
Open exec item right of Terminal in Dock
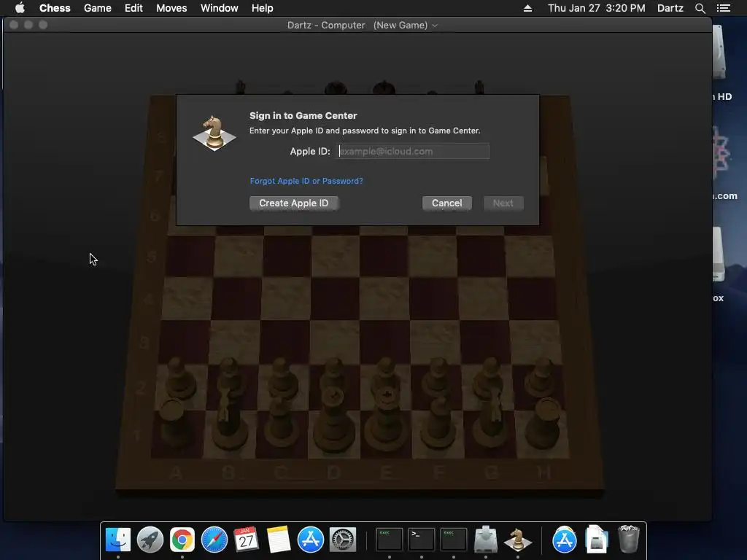coord(454,539)
